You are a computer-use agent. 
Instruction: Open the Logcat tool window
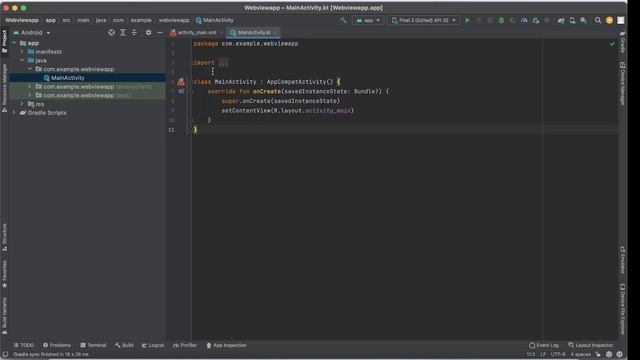(x=153, y=345)
